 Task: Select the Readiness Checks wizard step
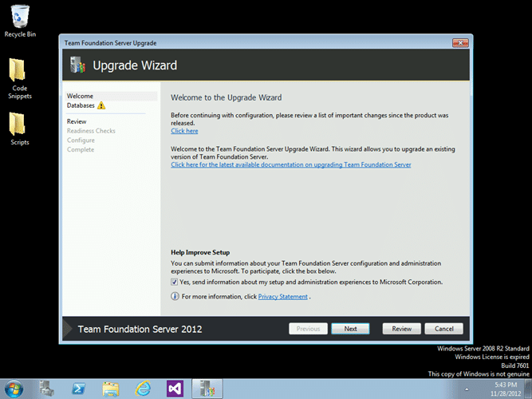91,131
